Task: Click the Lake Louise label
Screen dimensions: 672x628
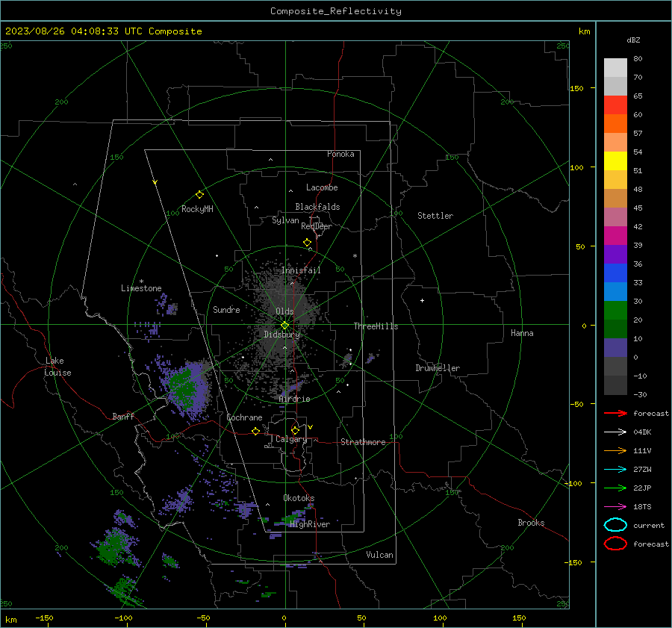Action: tap(57, 367)
